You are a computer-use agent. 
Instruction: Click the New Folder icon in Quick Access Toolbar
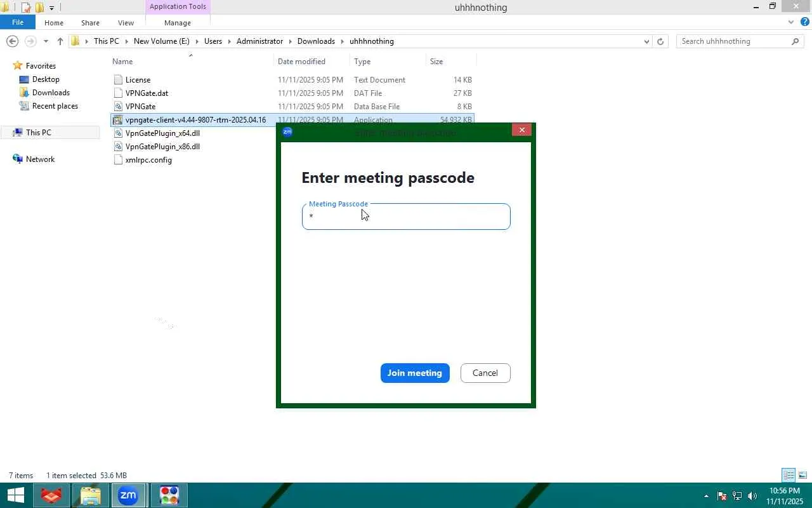tap(39, 8)
